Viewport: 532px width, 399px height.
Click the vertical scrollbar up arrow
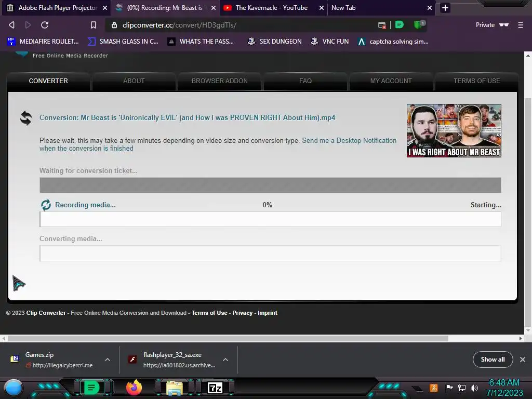tap(528, 55)
